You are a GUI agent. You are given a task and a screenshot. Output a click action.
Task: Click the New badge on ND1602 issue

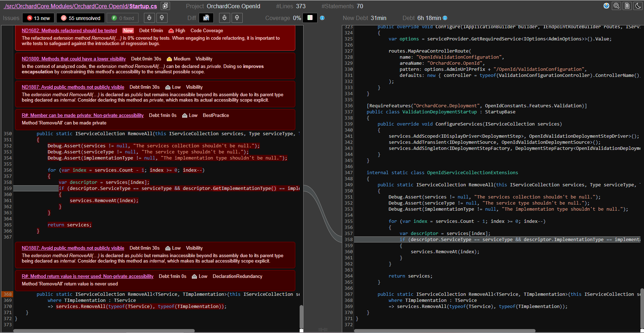(128, 31)
